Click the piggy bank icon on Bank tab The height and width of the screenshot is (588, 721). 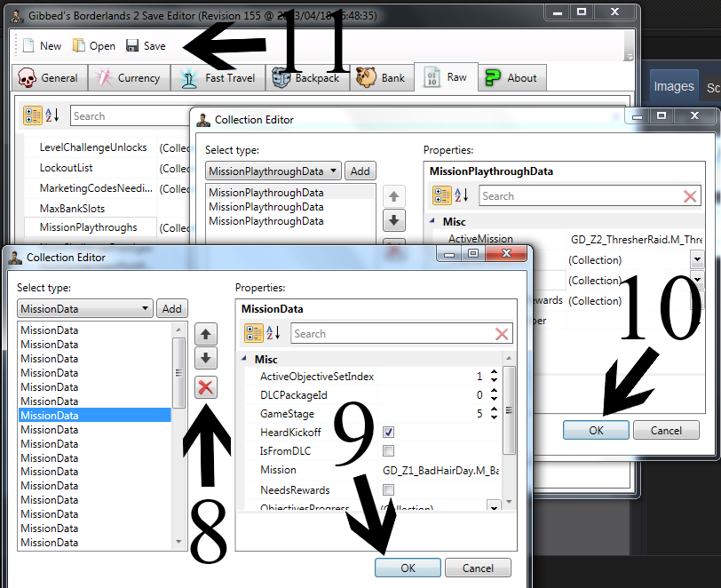366,77
